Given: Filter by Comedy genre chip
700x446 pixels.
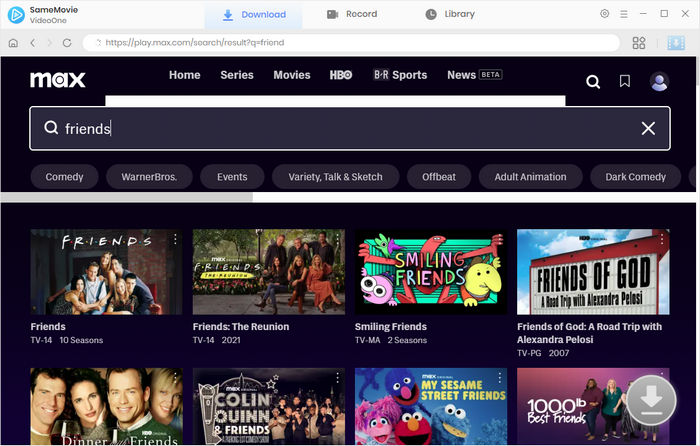Looking at the screenshot, I should click(x=64, y=177).
